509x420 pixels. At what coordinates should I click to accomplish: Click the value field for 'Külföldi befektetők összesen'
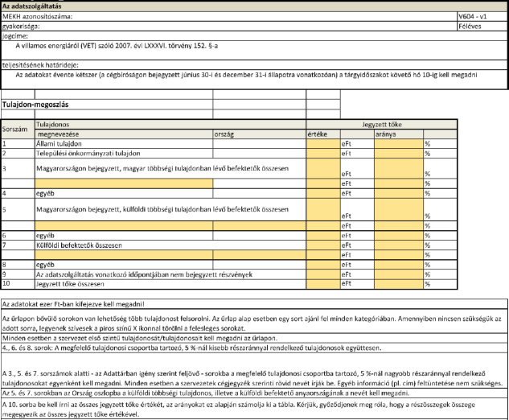pos(323,245)
